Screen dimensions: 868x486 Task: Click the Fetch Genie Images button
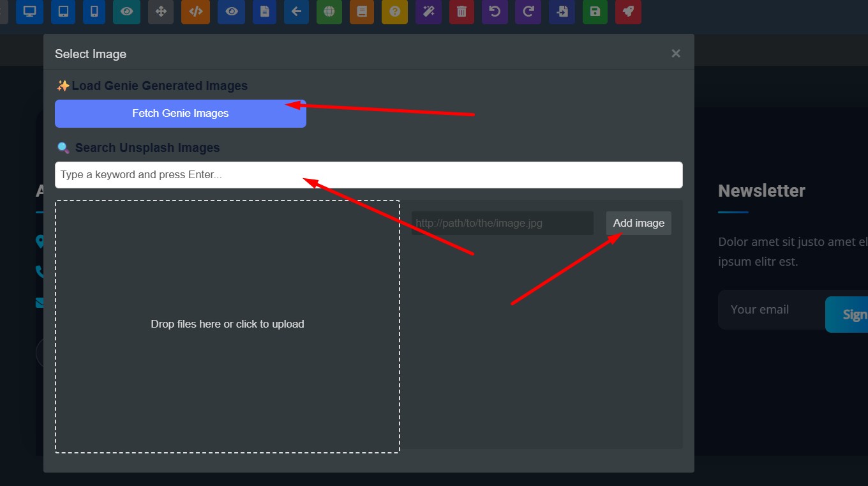[180, 113]
